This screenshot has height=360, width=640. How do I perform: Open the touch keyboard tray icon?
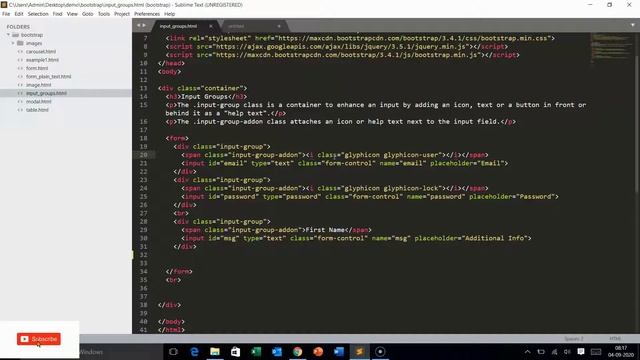[596, 351]
